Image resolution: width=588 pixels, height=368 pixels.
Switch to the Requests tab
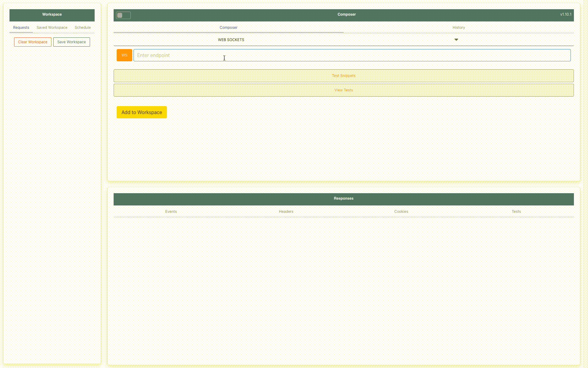(21, 28)
